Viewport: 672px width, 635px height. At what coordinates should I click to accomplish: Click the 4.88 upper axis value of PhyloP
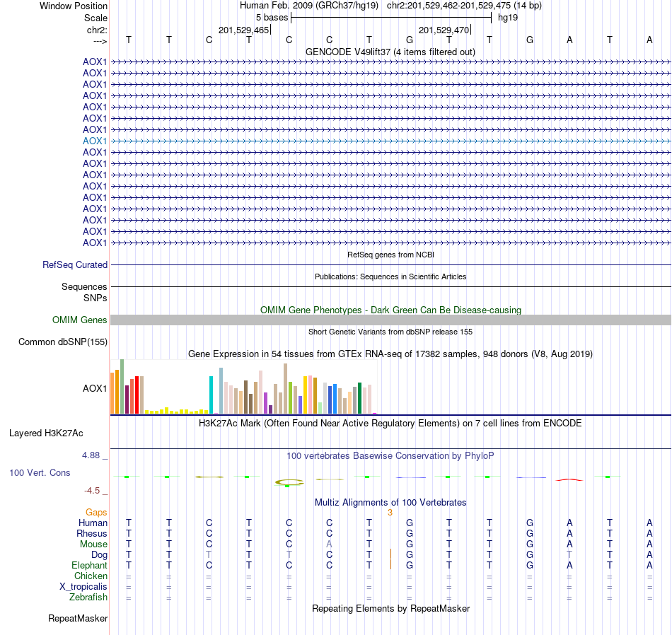91,455
